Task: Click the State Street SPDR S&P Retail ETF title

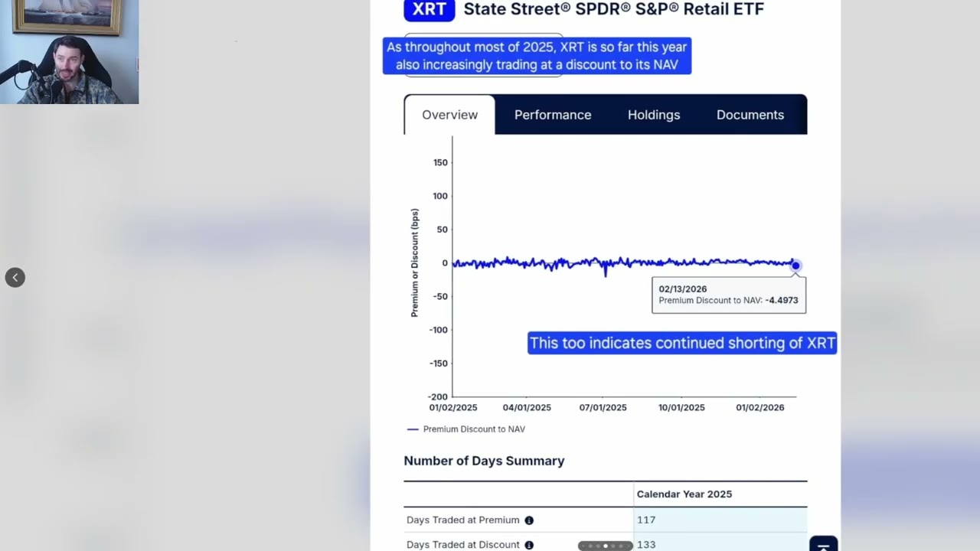Action: coord(614,9)
